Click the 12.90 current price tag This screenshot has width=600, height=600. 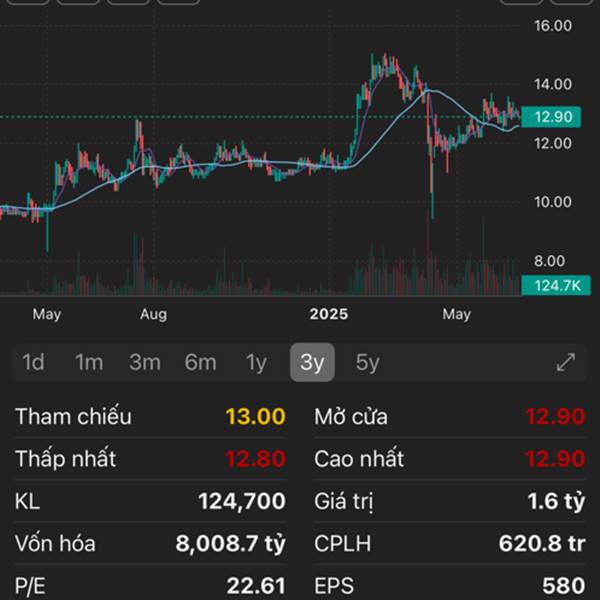tap(551, 117)
